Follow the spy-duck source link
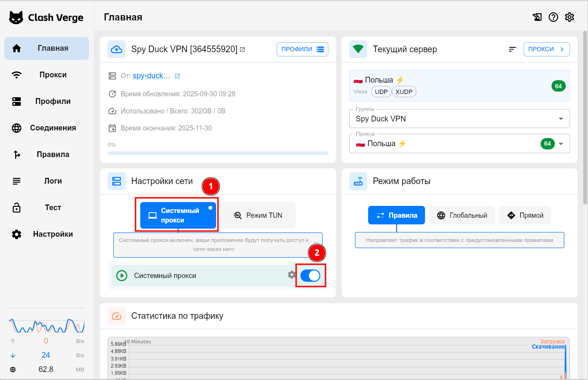The image size is (588, 380). click(151, 76)
